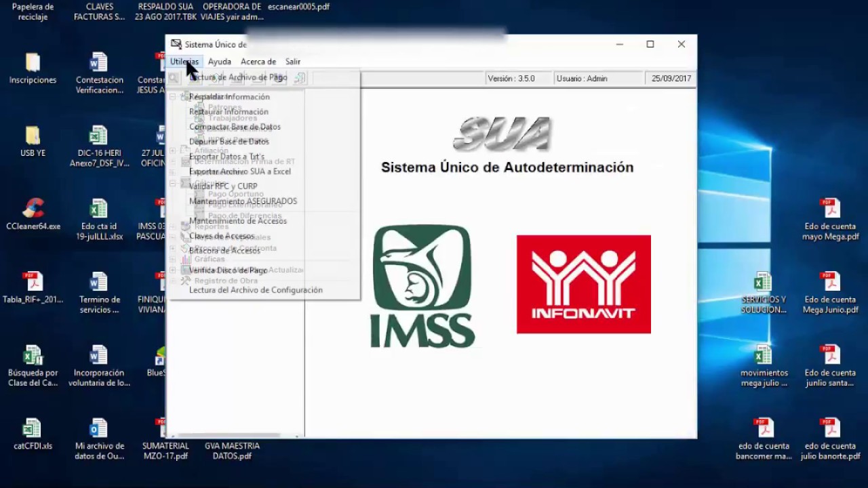The width and height of the screenshot is (868, 488).
Task: Open Contestacion Verificacion Word document icon
Action: point(99,62)
